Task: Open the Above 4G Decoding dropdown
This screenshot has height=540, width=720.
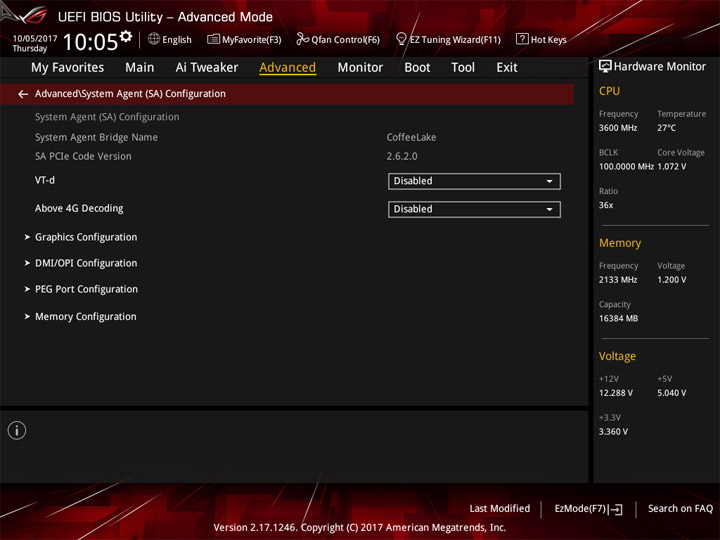Action: (474, 209)
